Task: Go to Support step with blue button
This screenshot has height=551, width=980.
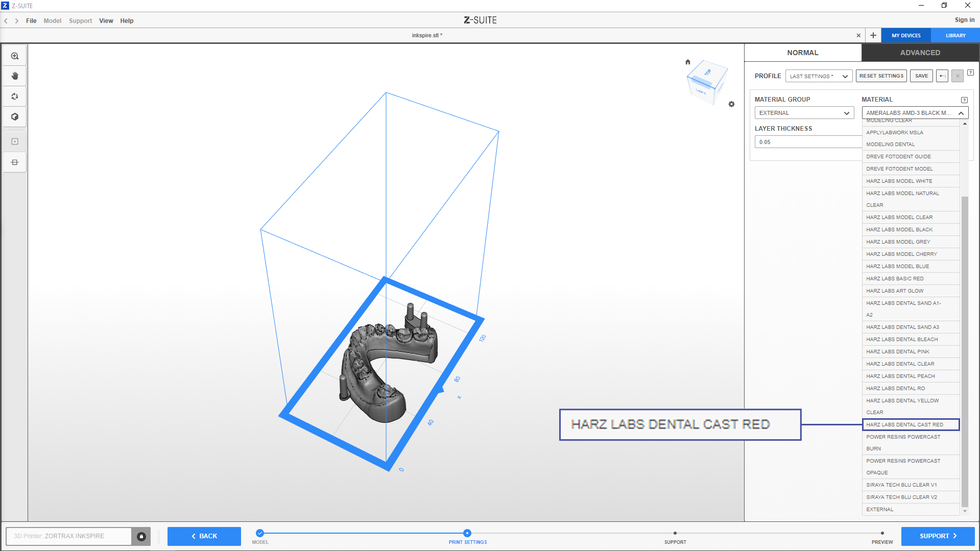Action: (x=938, y=536)
